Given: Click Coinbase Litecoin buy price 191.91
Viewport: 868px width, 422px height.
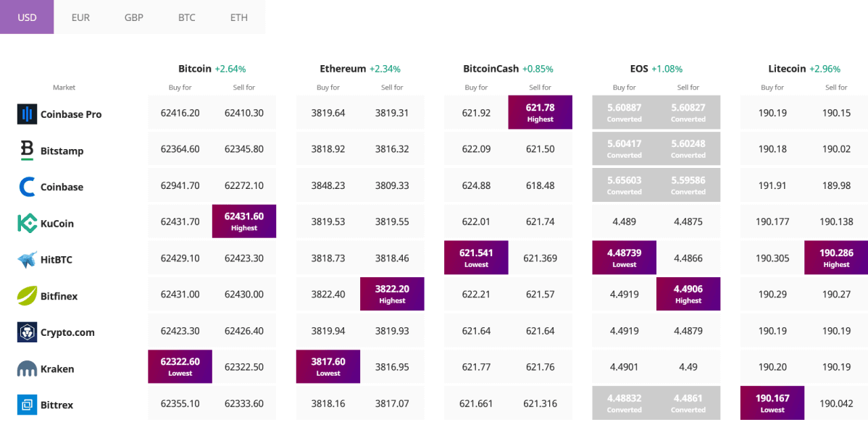Looking at the screenshot, I should [772, 186].
